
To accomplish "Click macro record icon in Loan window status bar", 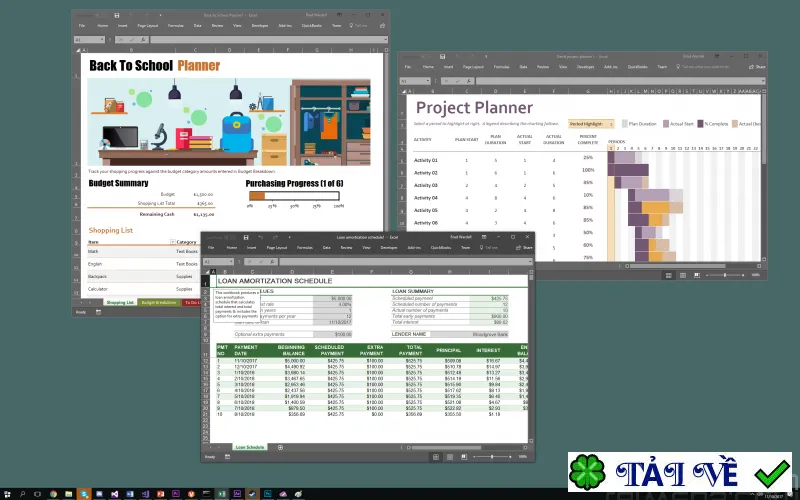I will click(x=227, y=457).
